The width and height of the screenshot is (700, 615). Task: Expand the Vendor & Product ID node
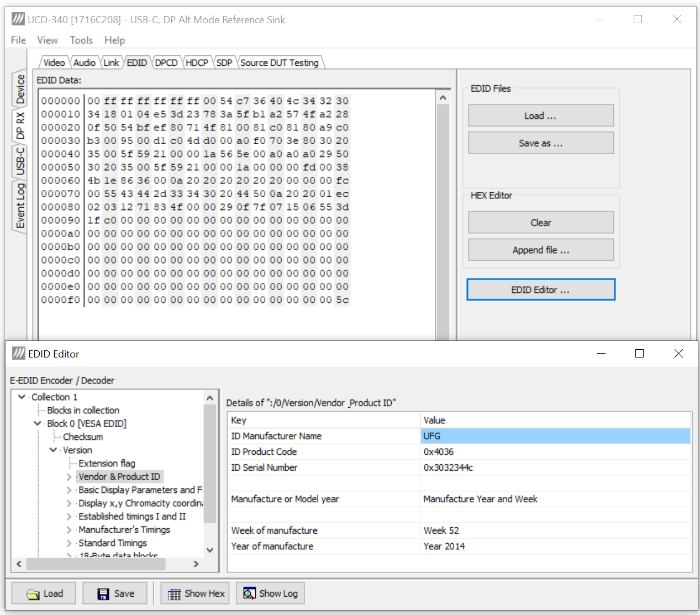(x=69, y=476)
